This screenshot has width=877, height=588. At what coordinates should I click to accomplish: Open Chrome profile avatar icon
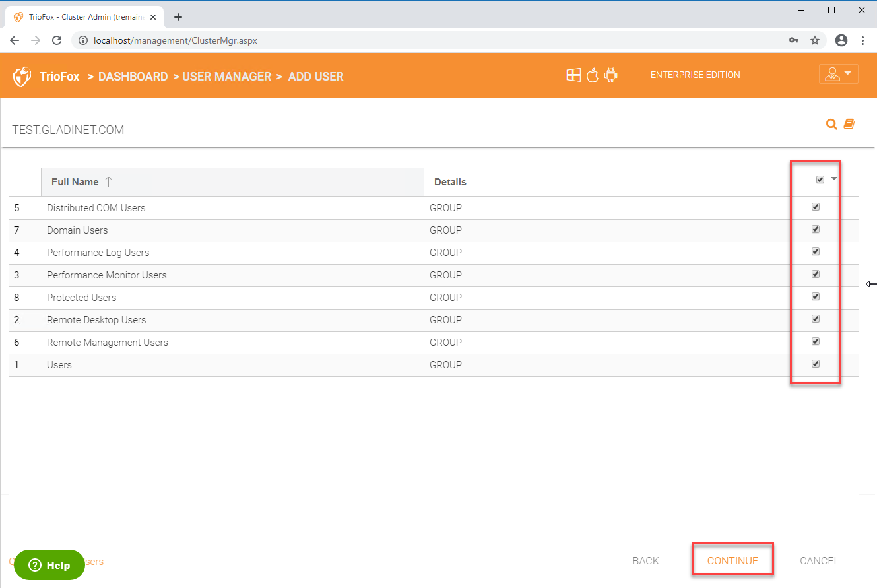[841, 40]
